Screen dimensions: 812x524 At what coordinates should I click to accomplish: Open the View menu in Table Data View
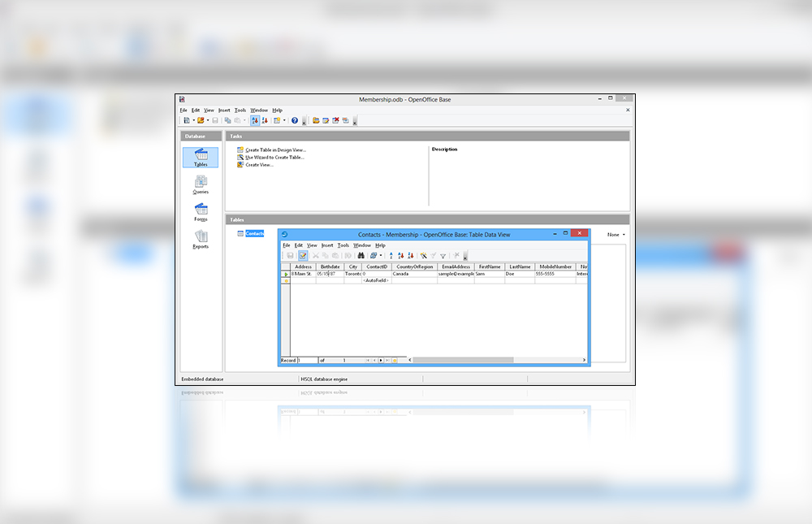pos(312,245)
